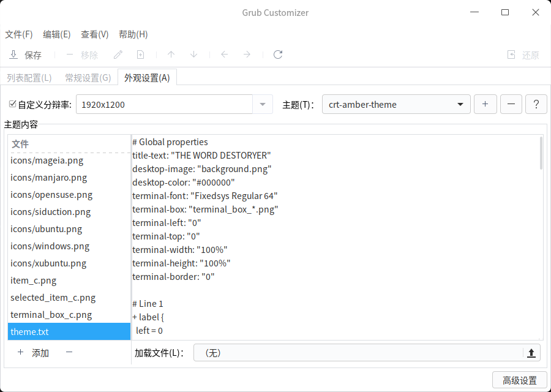Click the new entry page icon
Viewport: 551px width, 392px height.
coord(141,55)
